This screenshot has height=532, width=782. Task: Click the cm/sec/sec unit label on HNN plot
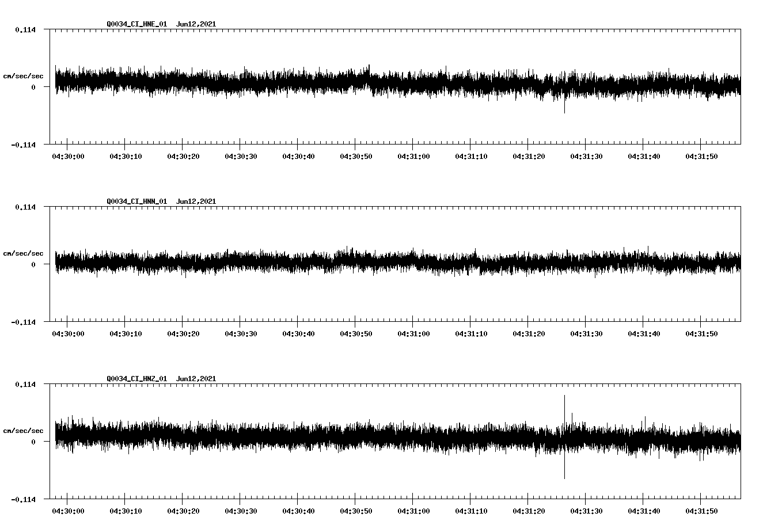coord(23,253)
